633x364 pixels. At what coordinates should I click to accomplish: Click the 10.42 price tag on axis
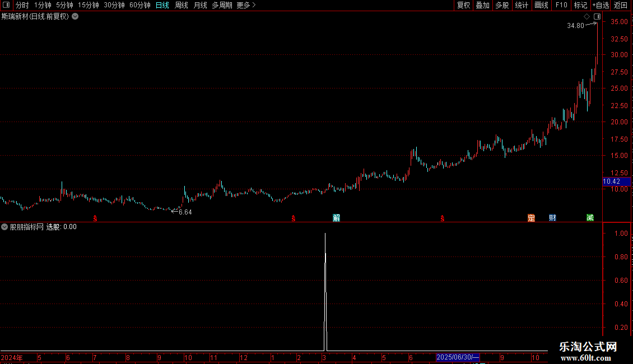pos(616,181)
